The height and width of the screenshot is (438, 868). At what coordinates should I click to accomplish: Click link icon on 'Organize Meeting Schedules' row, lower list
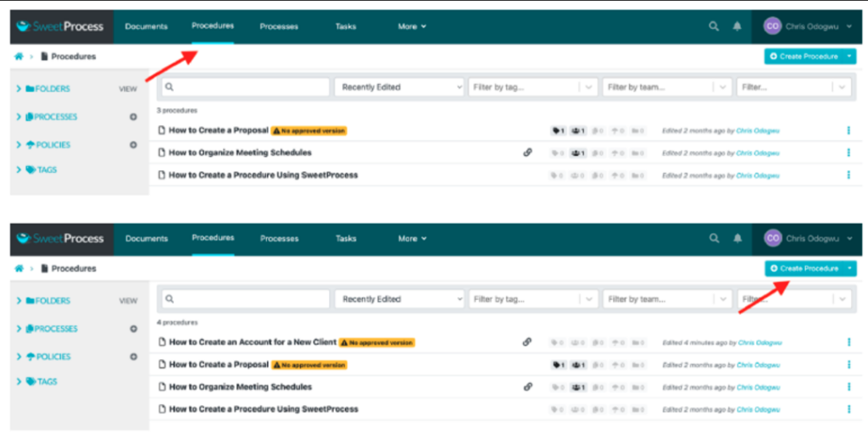pyautogui.click(x=527, y=386)
